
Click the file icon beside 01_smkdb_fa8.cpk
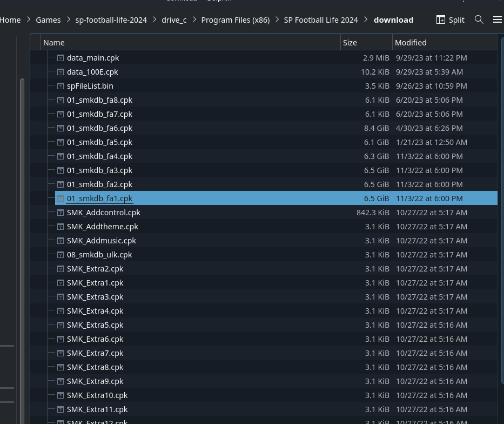(x=60, y=100)
